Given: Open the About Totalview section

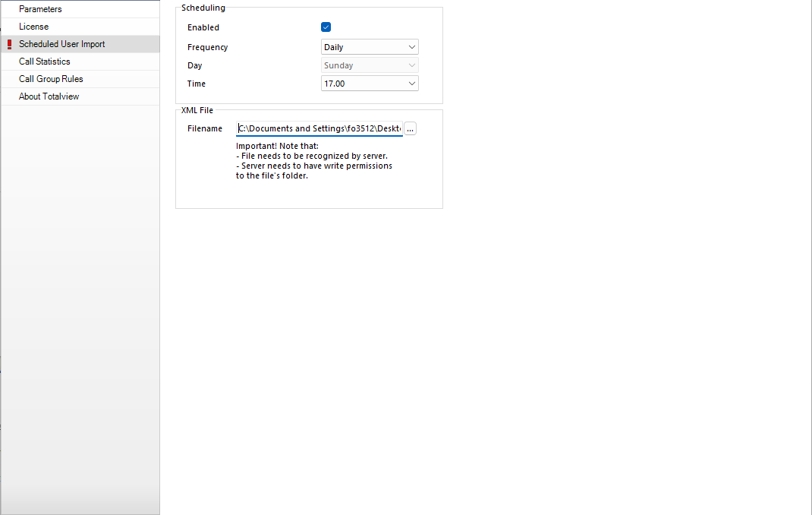Looking at the screenshot, I should (x=80, y=96).
